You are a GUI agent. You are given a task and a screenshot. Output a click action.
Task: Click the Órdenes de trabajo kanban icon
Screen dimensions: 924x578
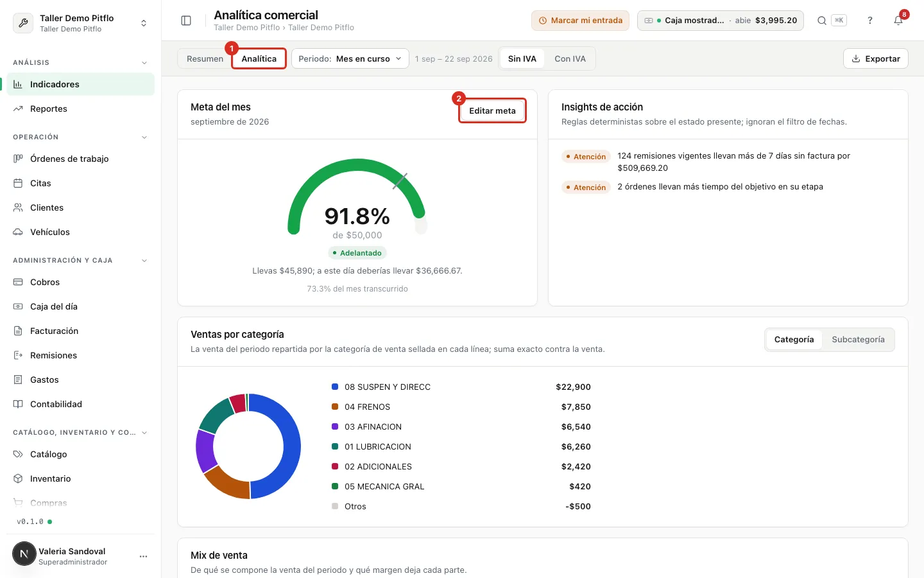tap(18, 159)
